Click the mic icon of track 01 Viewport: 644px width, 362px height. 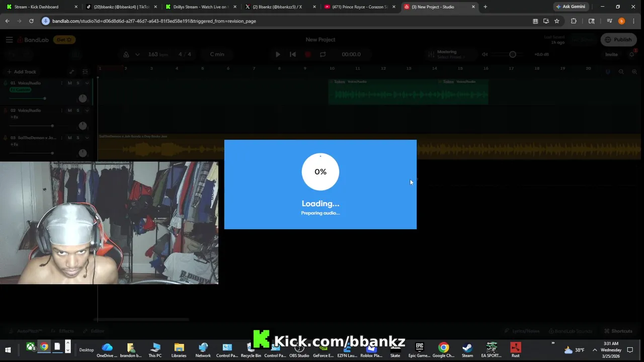coord(6,83)
